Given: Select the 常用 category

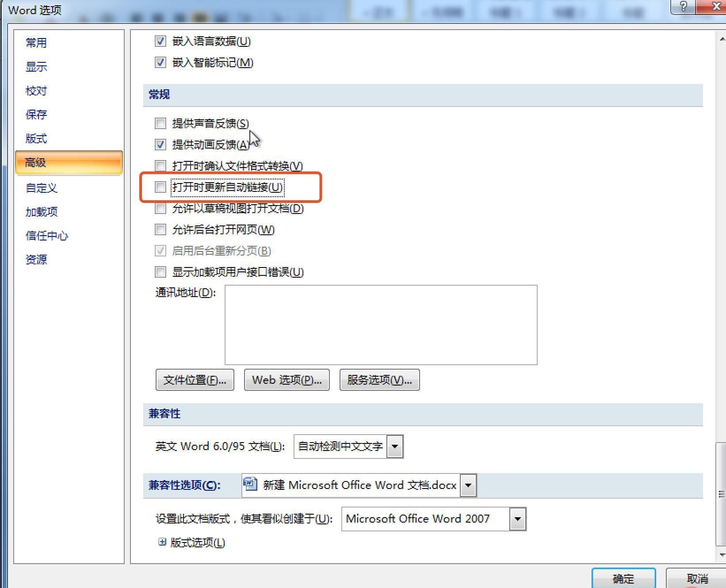Looking at the screenshot, I should 36,43.
